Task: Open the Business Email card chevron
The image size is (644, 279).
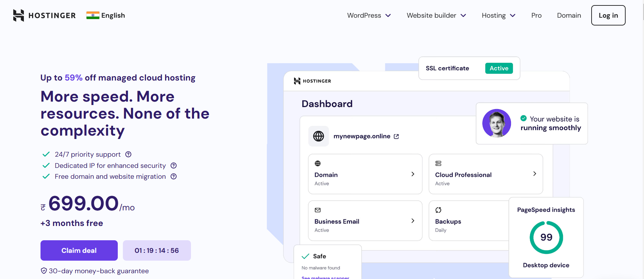Action: (x=413, y=221)
